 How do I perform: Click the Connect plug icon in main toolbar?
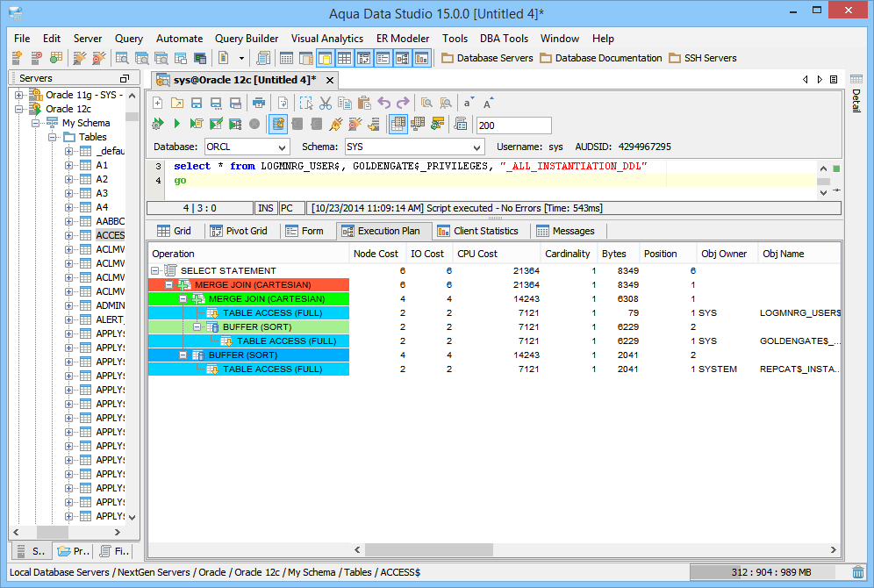80,58
